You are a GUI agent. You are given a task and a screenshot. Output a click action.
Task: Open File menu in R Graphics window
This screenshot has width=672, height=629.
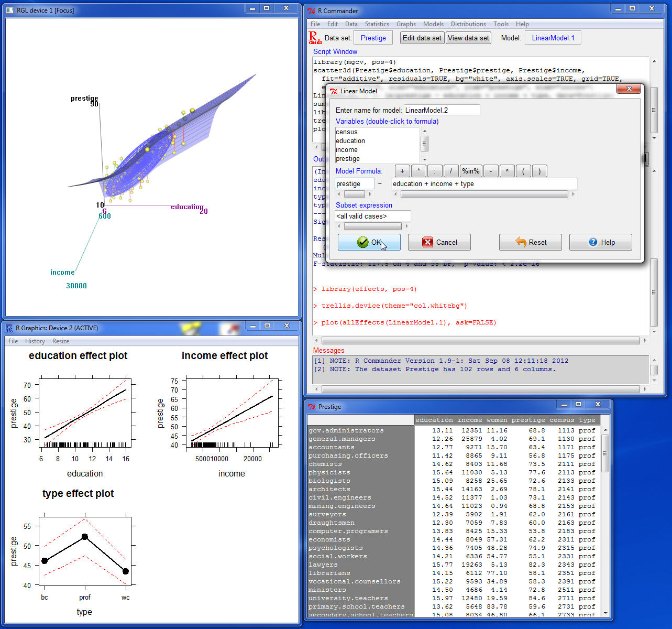(13, 341)
